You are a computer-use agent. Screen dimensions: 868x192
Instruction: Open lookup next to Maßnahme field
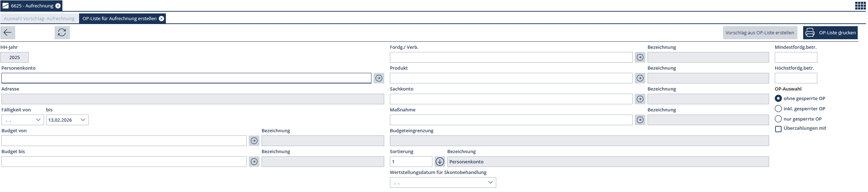click(x=640, y=120)
